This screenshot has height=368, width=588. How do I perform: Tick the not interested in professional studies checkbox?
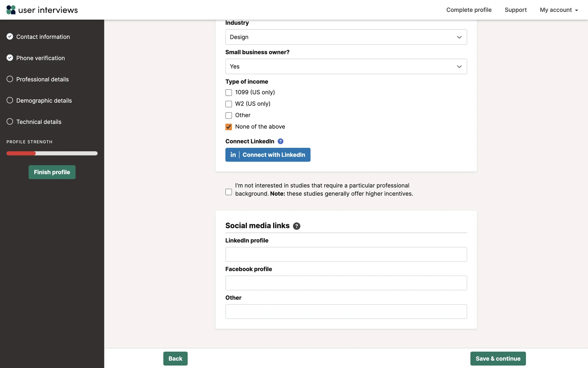[x=228, y=192]
